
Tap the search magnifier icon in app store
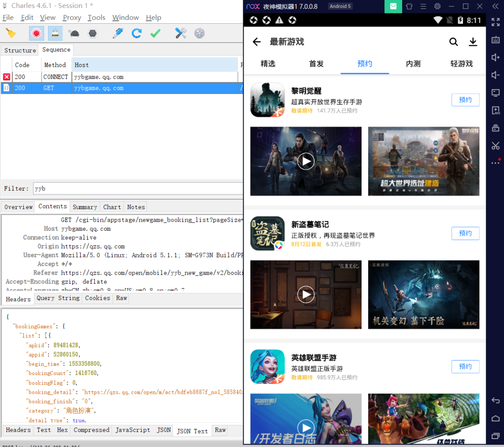click(x=453, y=42)
